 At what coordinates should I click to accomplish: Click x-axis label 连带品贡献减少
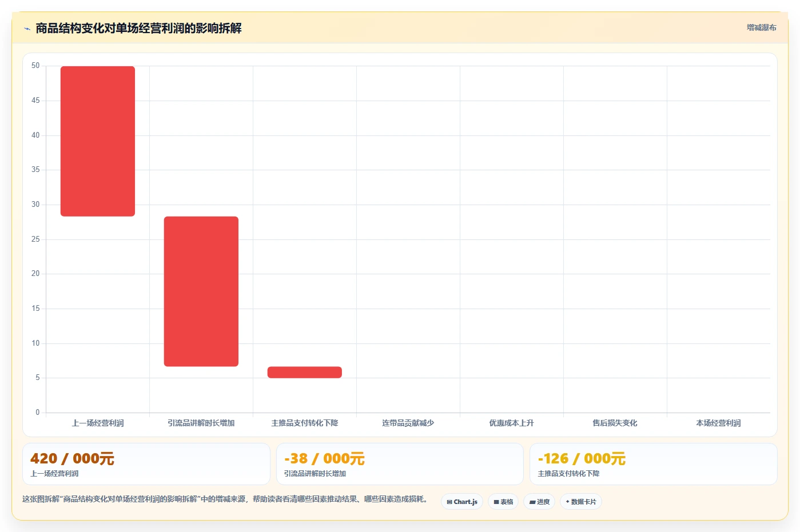click(x=408, y=423)
